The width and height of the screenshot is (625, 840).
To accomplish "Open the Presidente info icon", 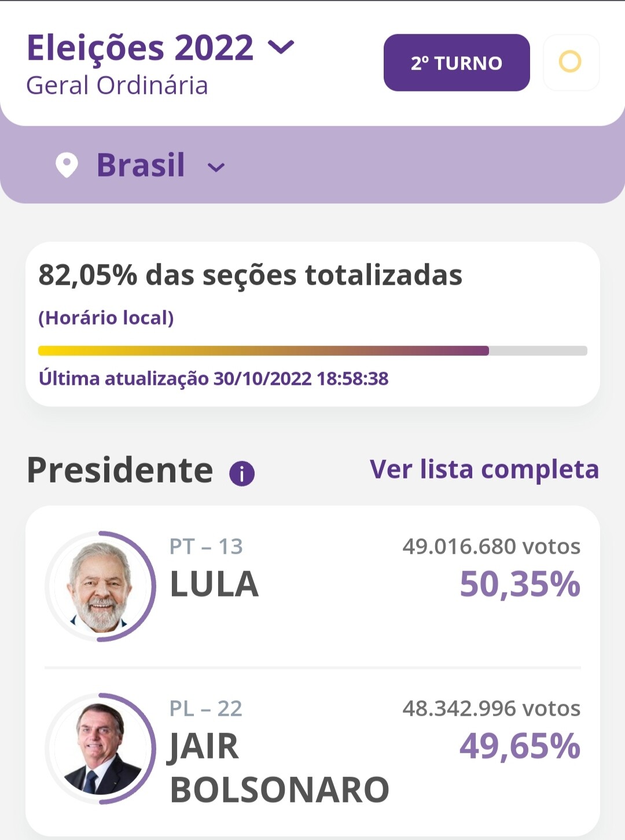I will pyautogui.click(x=242, y=474).
